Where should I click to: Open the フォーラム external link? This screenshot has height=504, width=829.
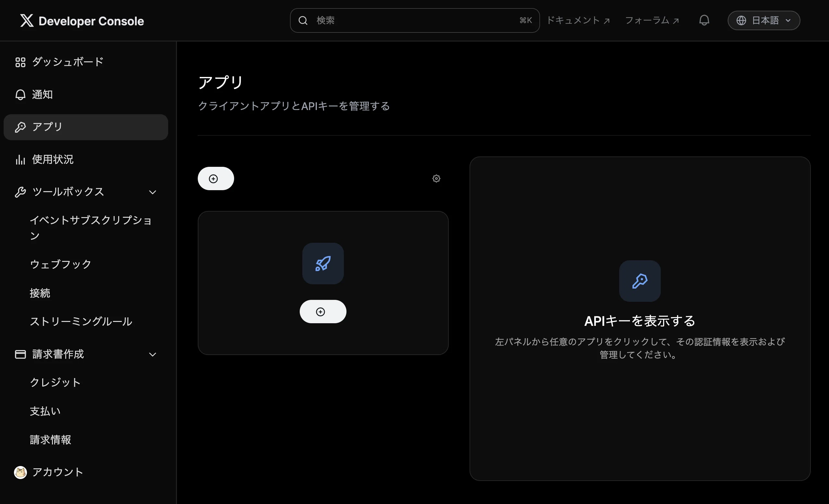(652, 20)
